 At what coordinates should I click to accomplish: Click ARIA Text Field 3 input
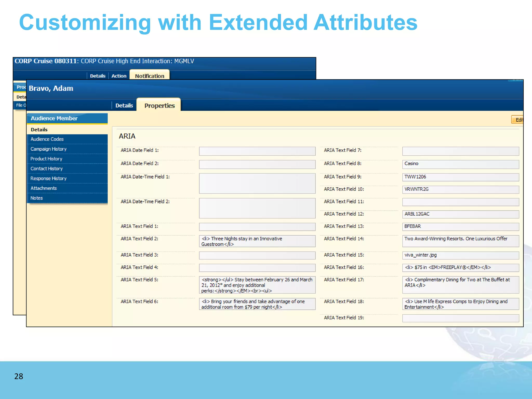pos(257,256)
